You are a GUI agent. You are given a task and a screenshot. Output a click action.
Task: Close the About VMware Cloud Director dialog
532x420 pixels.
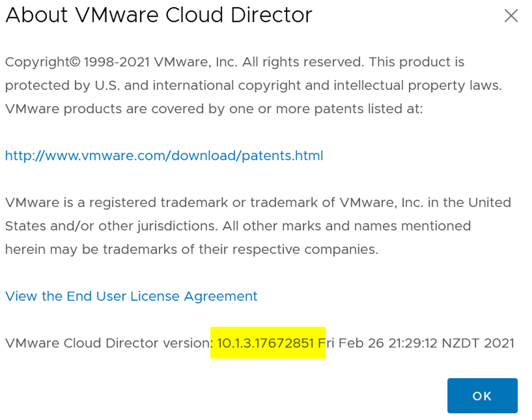511,16
